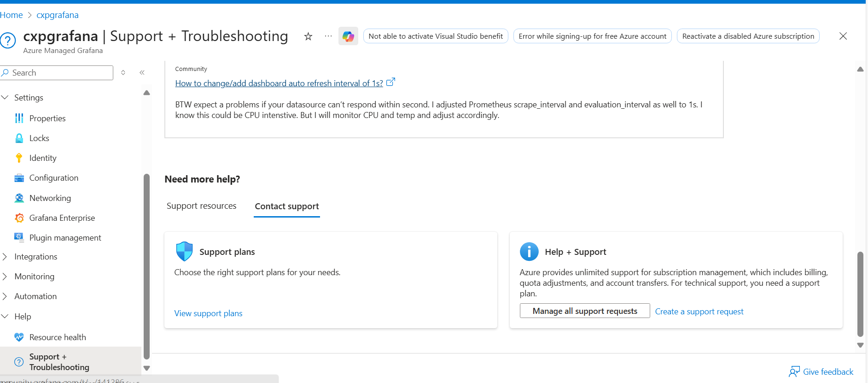Click sidebar scrollbar down arrow
Image resolution: width=868 pixels, height=383 pixels.
pyautogui.click(x=146, y=368)
